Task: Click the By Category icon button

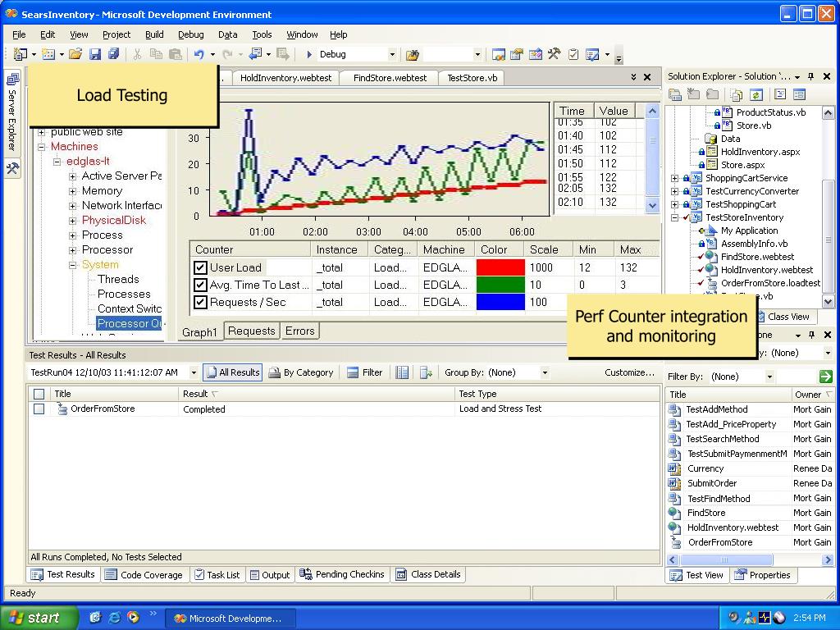Action: [x=301, y=373]
